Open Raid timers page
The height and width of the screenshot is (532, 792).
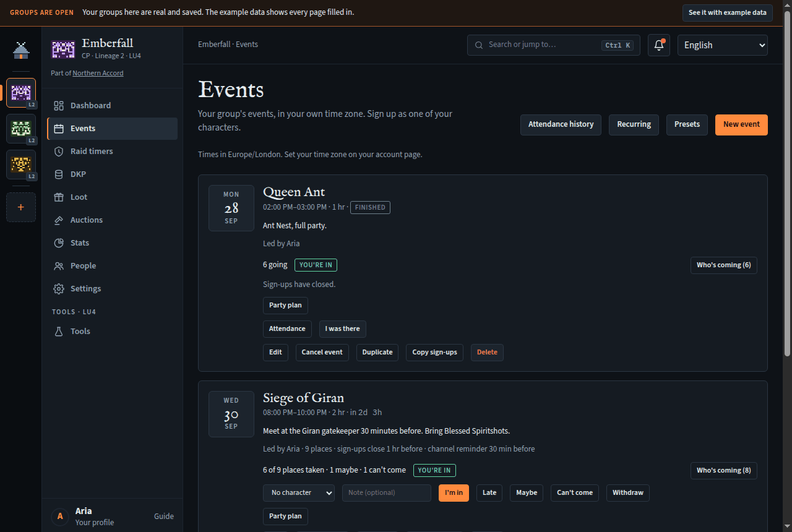point(113,152)
